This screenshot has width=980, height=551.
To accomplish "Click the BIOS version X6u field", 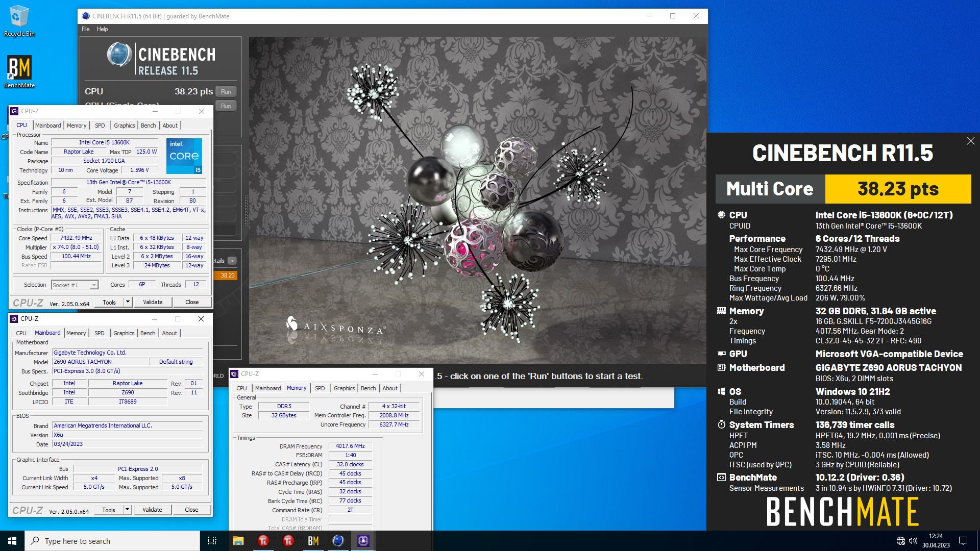I will 128,435.
